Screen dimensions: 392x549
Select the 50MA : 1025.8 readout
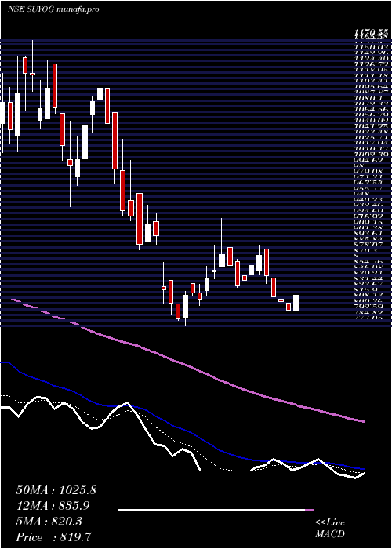click(56, 490)
